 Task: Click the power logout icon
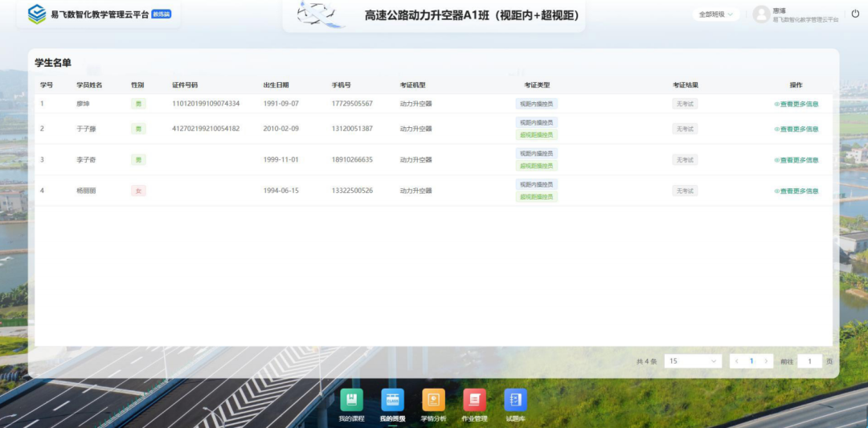854,14
